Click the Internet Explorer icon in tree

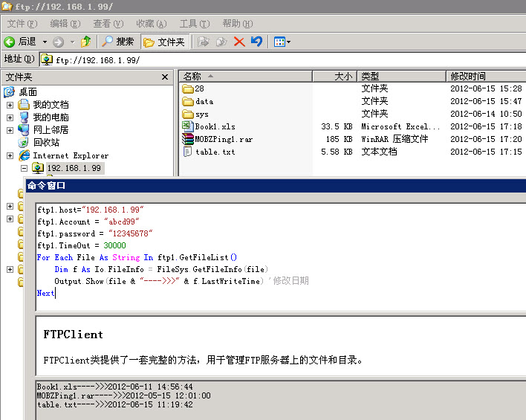(25, 155)
